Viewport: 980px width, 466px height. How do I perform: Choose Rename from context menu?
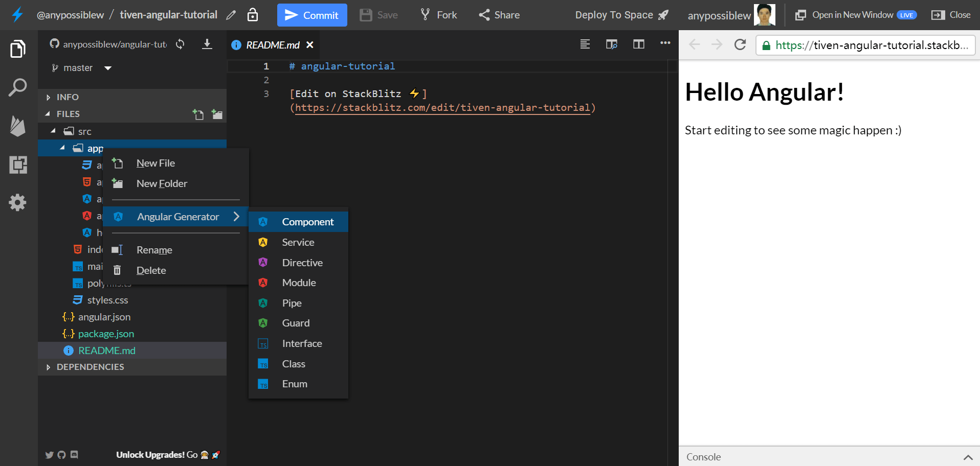[x=176, y=250]
